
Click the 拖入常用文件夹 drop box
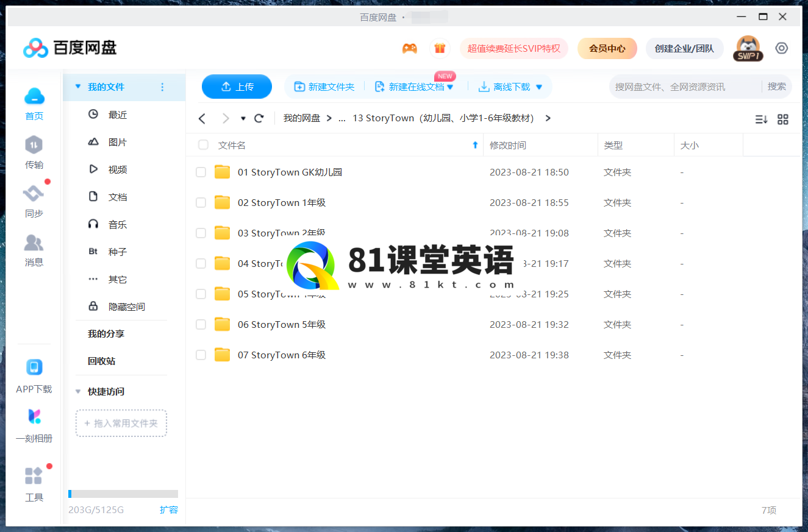121,423
